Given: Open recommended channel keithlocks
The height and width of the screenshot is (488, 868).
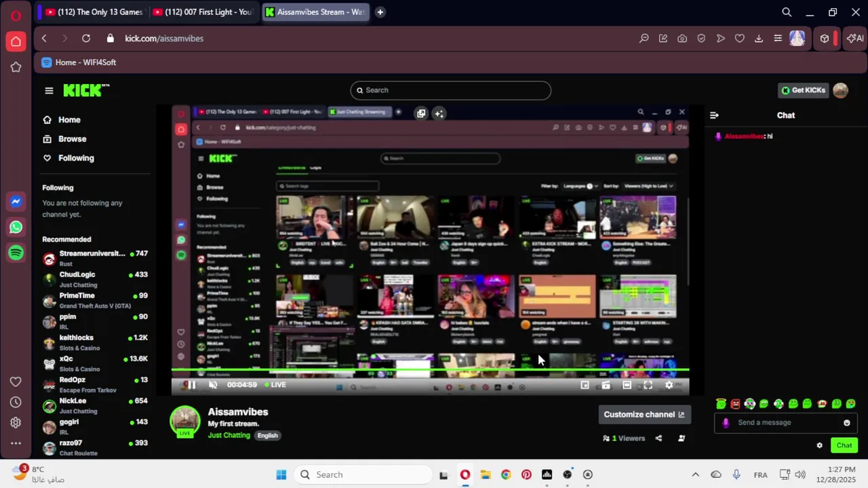Looking at the screenshot, I should pos(95,342).
